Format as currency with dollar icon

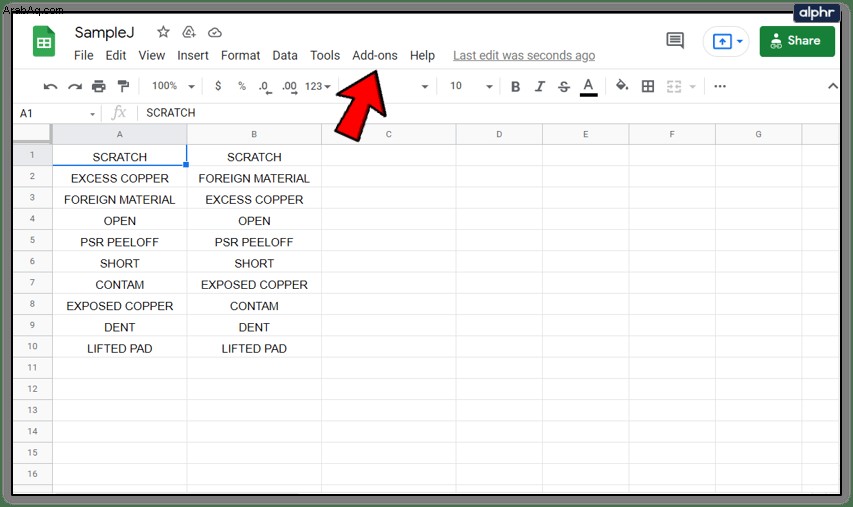click(x=218, y=86)
